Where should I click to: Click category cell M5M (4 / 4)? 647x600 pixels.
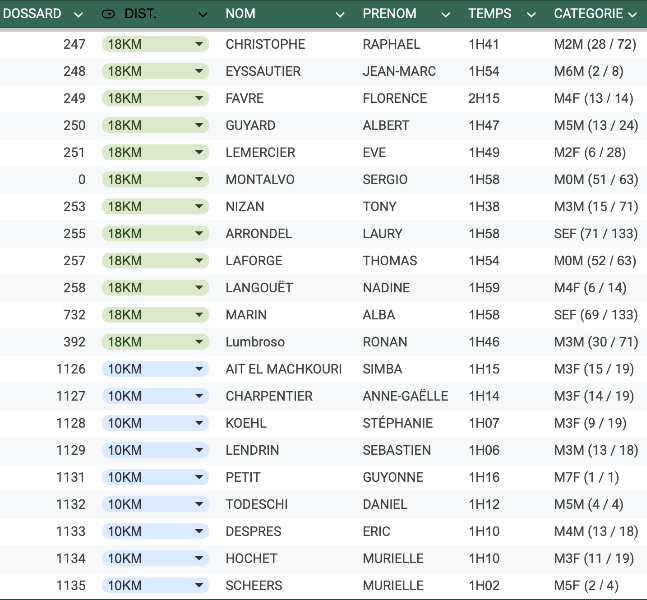[588, 504]
